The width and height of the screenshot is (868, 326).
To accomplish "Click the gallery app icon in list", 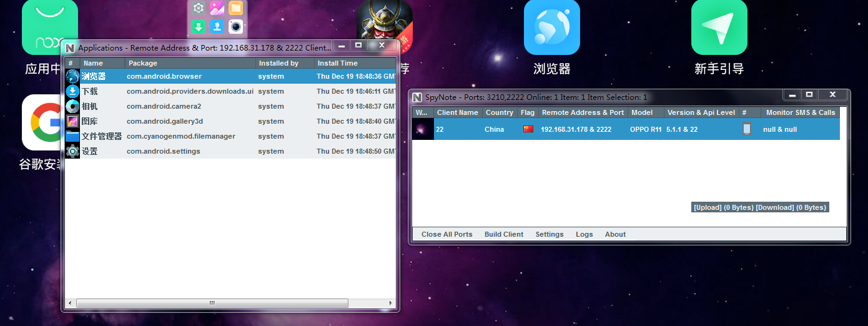I will (x=72, y=121).
